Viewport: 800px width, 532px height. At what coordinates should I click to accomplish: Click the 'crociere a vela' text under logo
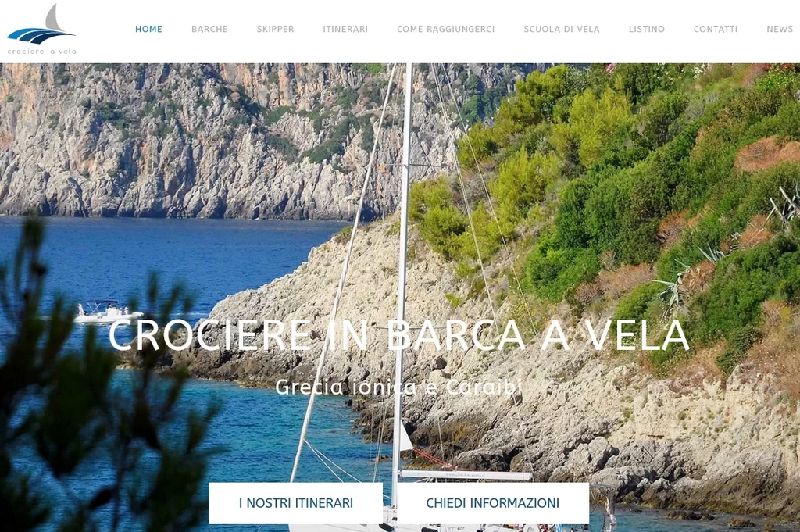(42, 51)
